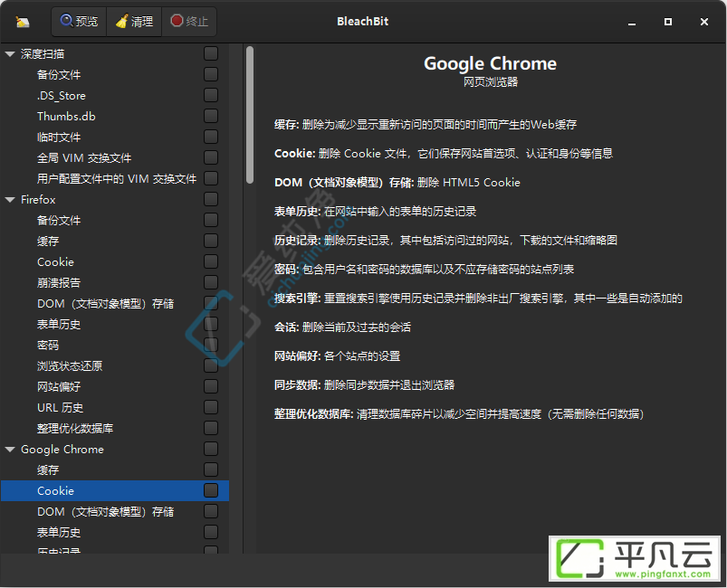The width and height of the screenshot is (727, 588).
Task: Check the selected Chrome Cookie checkbox
Action: [x=211, y=490]
